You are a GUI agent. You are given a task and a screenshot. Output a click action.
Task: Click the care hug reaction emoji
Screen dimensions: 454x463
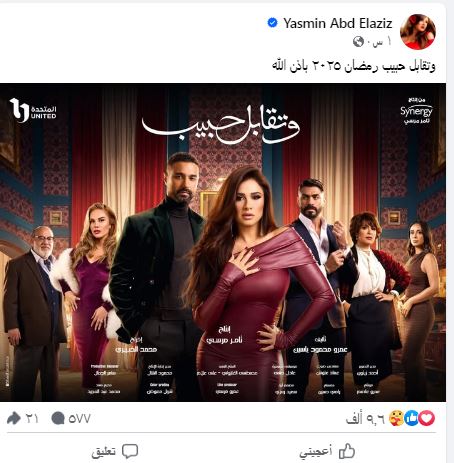(396, 418)
